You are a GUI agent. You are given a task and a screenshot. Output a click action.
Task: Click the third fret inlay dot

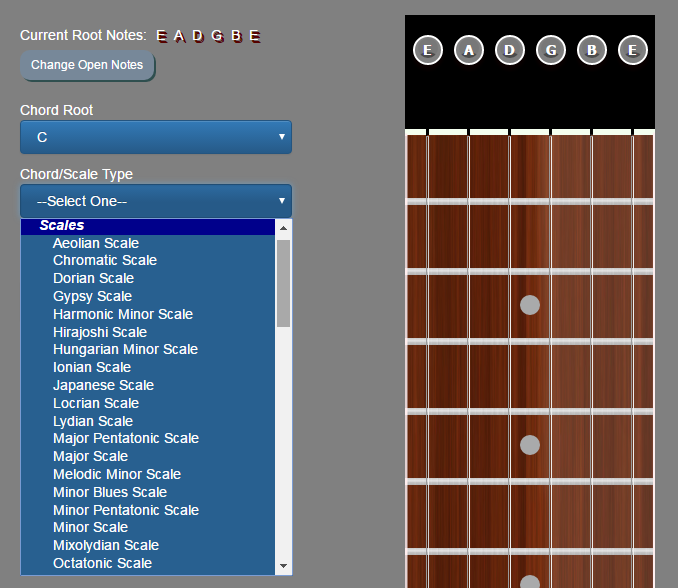[530, 305]
